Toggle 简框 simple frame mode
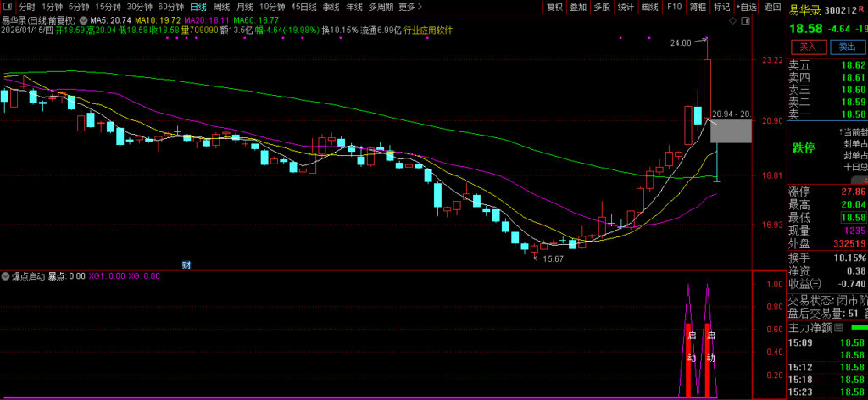868x400 pixels. [x=697, y=7]
